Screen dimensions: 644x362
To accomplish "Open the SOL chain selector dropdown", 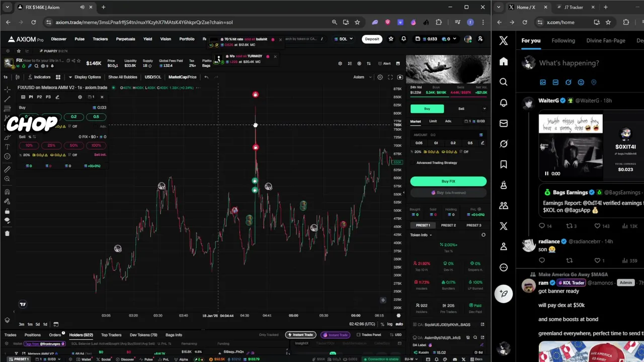I will coord(344,39).
